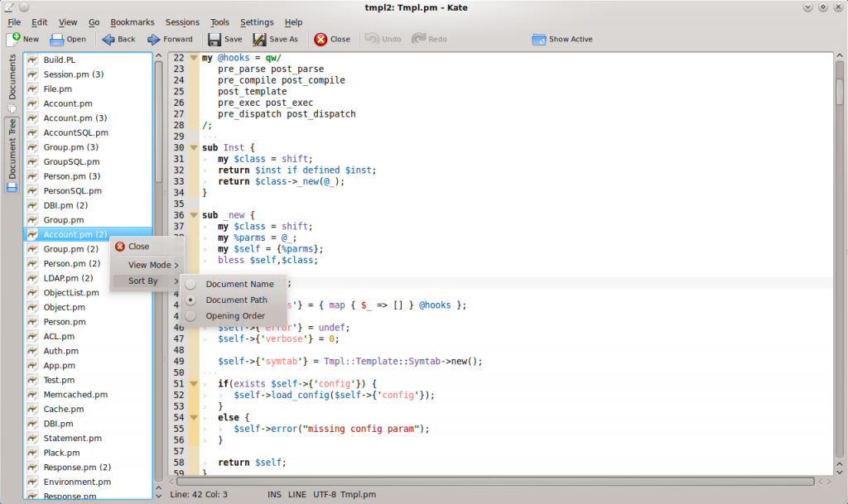
Task: Expand the View Mode submenu
Action: pyautogui.click(x=150, y=265)
